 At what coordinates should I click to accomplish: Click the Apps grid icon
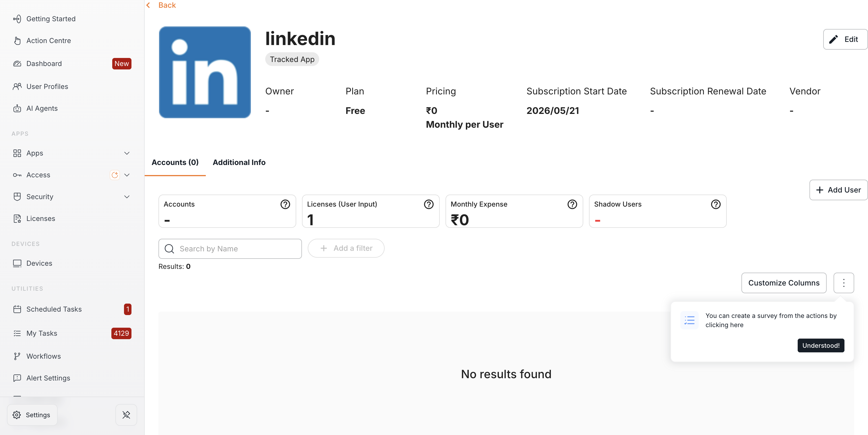click(x=17, y=153)
